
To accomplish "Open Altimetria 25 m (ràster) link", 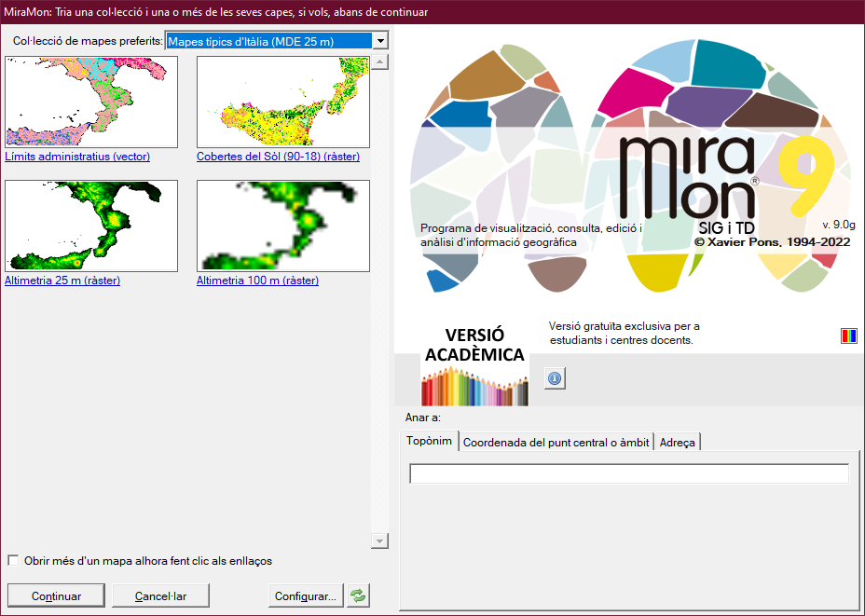I will 62,281.
